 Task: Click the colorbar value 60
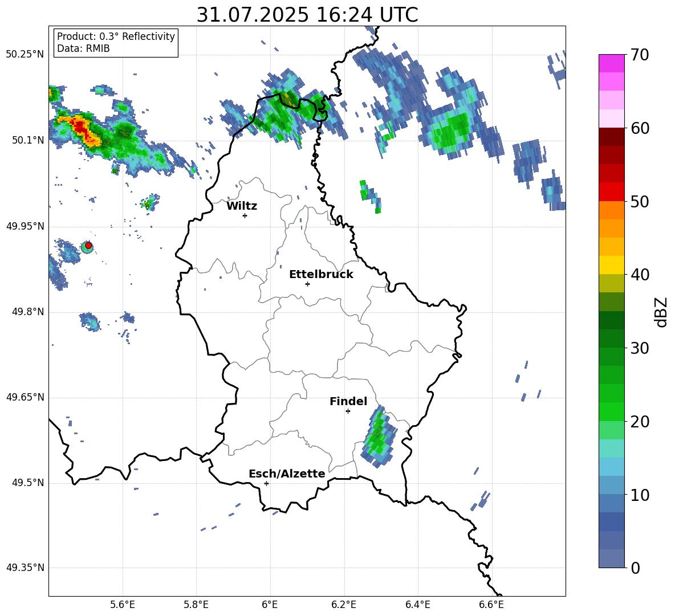pyautogui.click(x=640, y=128)
